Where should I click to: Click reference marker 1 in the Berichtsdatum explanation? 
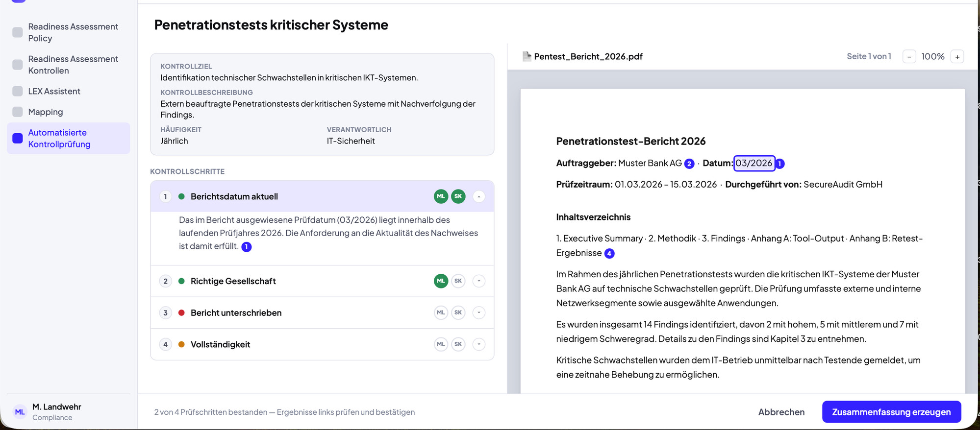point(247,247)
